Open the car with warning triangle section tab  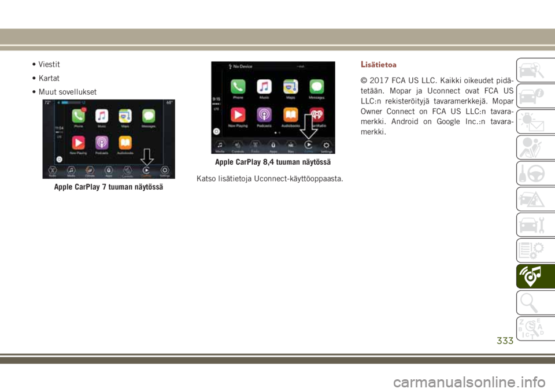click(535, 199)
